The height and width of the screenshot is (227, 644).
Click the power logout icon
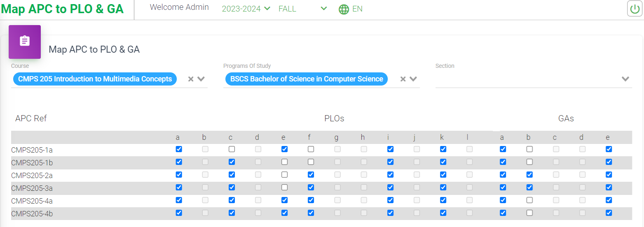coord(635,9)
